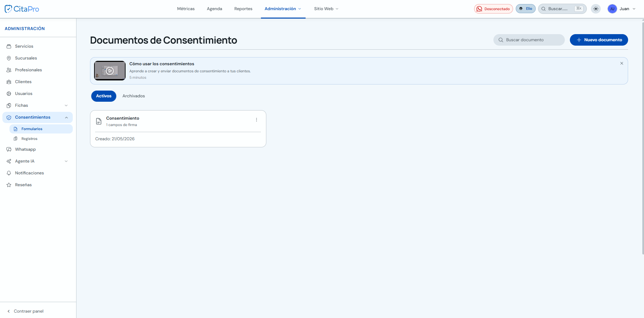
Task: Click 'Creado: 21/05/2026' text
Action: click(x=115, y=139)
